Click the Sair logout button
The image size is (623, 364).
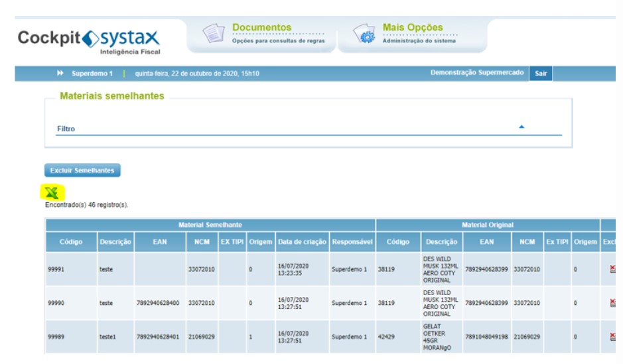pyautogui.click(x=541, y=74)
